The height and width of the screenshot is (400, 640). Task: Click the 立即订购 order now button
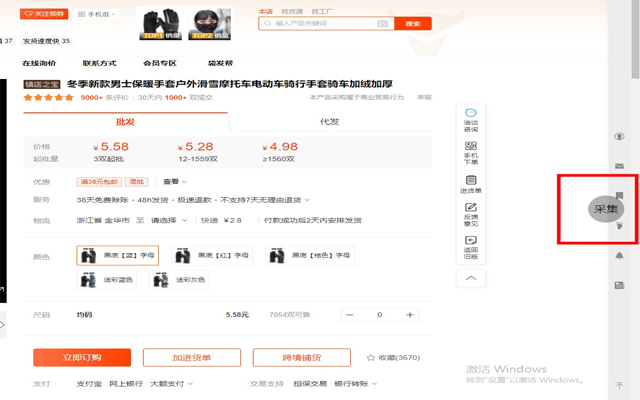82,358
